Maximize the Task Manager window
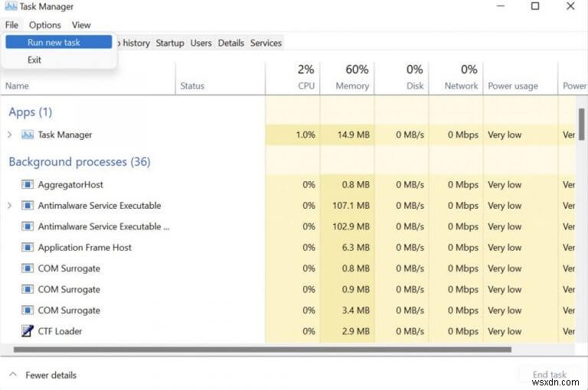The image size is (588, 390). pos(535,6)
